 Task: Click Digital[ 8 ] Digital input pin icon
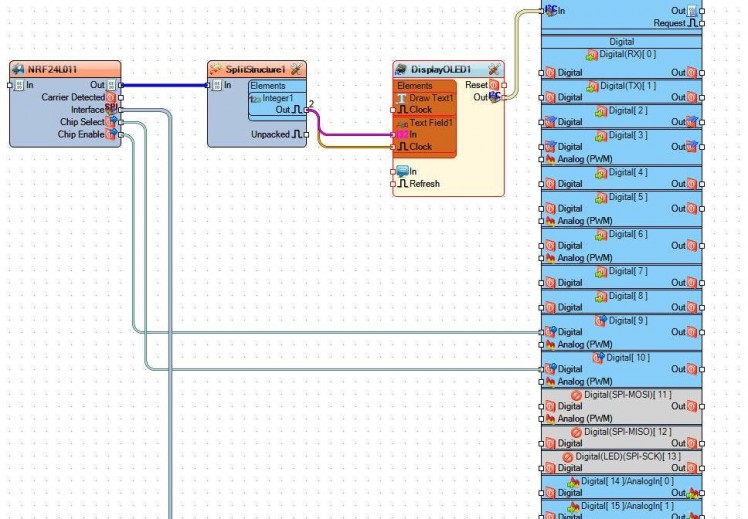pos(551,308)
